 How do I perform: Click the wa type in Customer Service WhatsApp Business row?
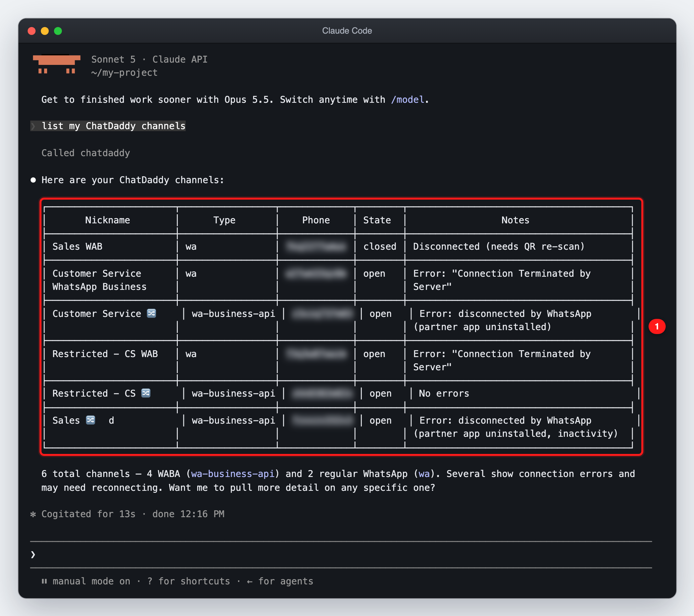(x=191, y=273)
